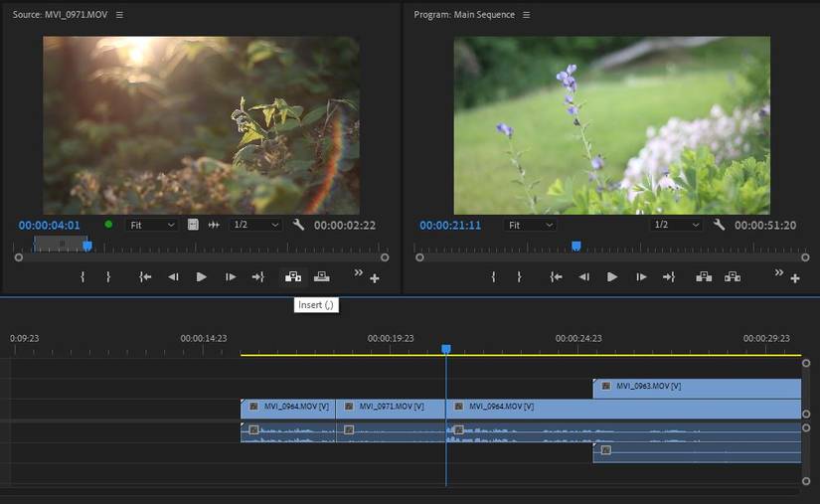Select first MVI_0964.MOV clip before MVI_0971
The height and width of the screenshot is (504, 820).
tap(287, 409)
